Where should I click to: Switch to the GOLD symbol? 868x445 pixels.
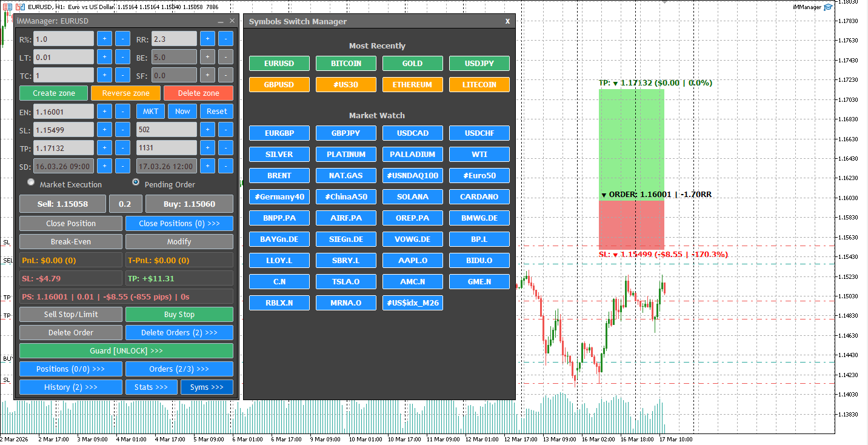click(x=413, y=64)
